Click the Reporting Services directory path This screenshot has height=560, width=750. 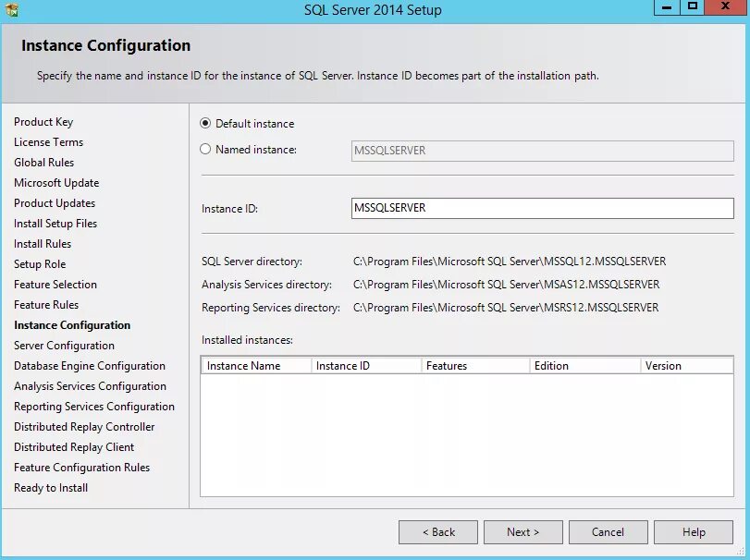click(506, 307)
